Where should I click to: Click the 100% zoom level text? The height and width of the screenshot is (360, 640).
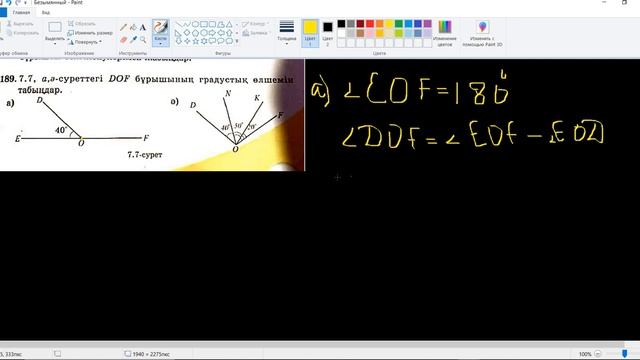pyautogui.click(x=585, y=354)
